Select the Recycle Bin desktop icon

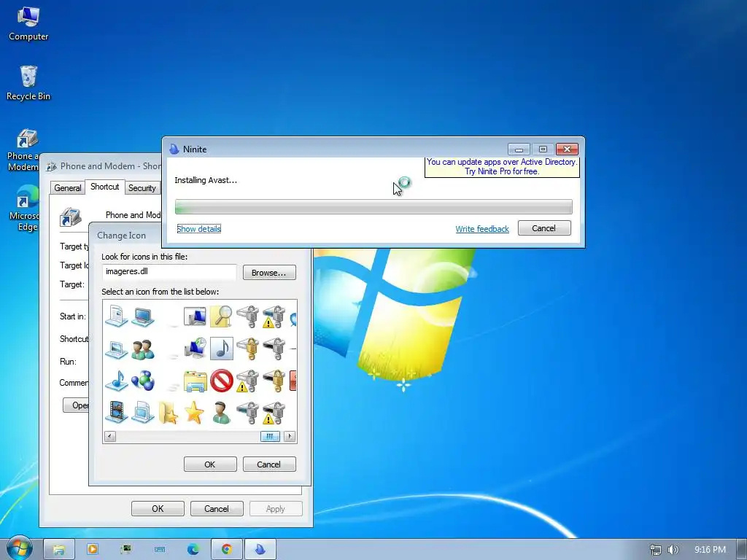pos(28,83)
